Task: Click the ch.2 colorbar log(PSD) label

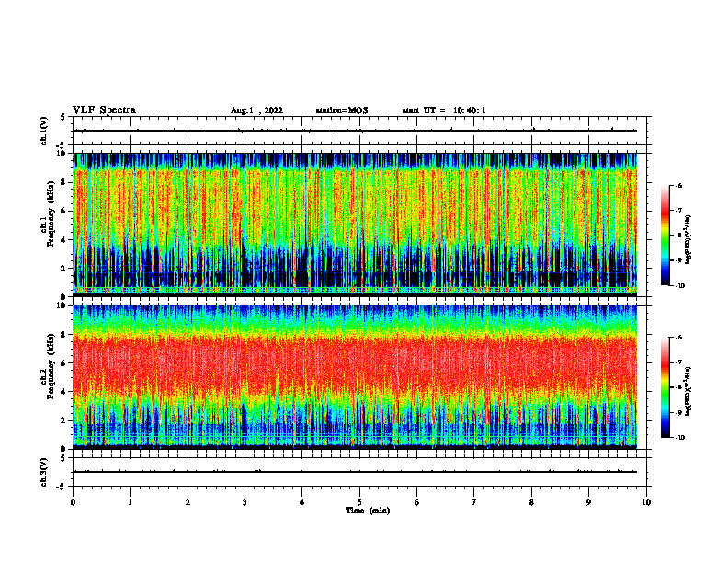Action: (688, 391)
